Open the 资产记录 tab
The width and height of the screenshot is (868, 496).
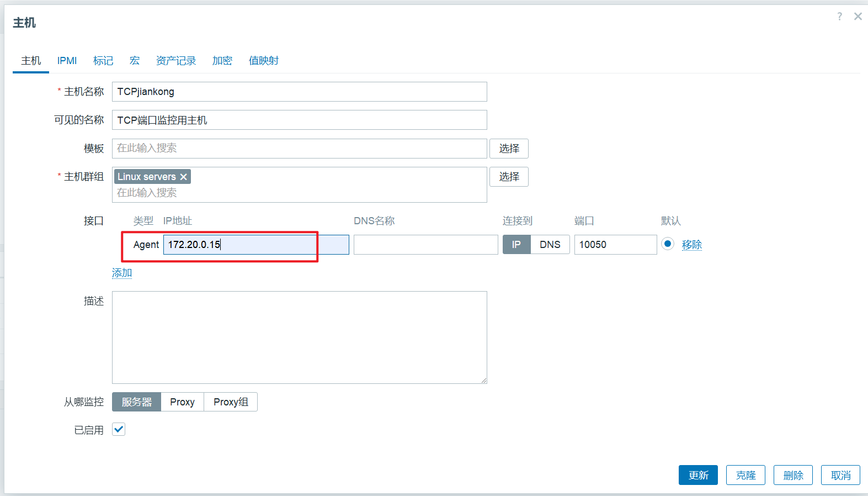[x=176, y=61]
